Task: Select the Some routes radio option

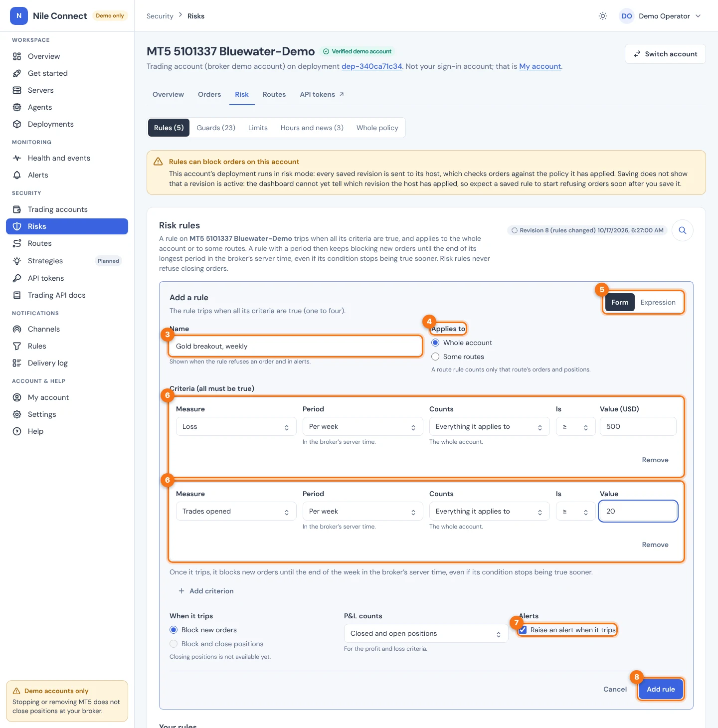Action: (x=435, y=357)
